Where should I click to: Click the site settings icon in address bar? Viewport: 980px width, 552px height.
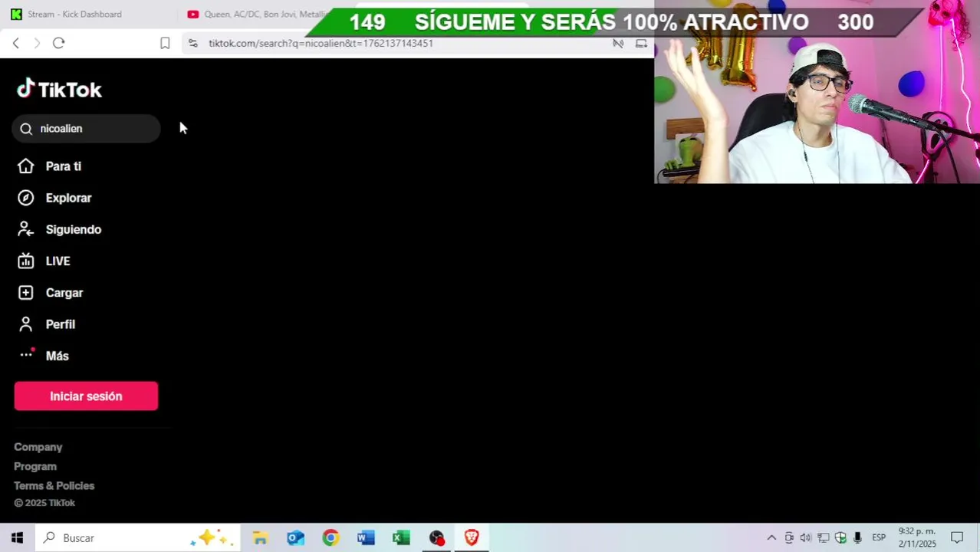(192, 44)
